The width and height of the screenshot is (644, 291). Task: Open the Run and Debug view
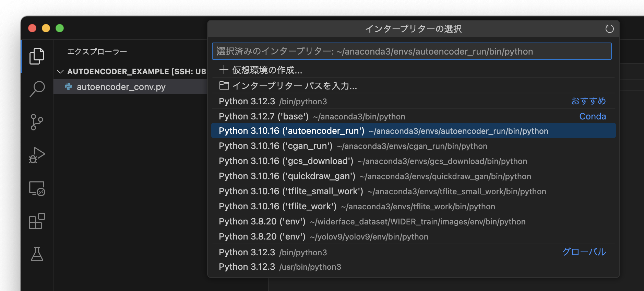click(37, 155)
